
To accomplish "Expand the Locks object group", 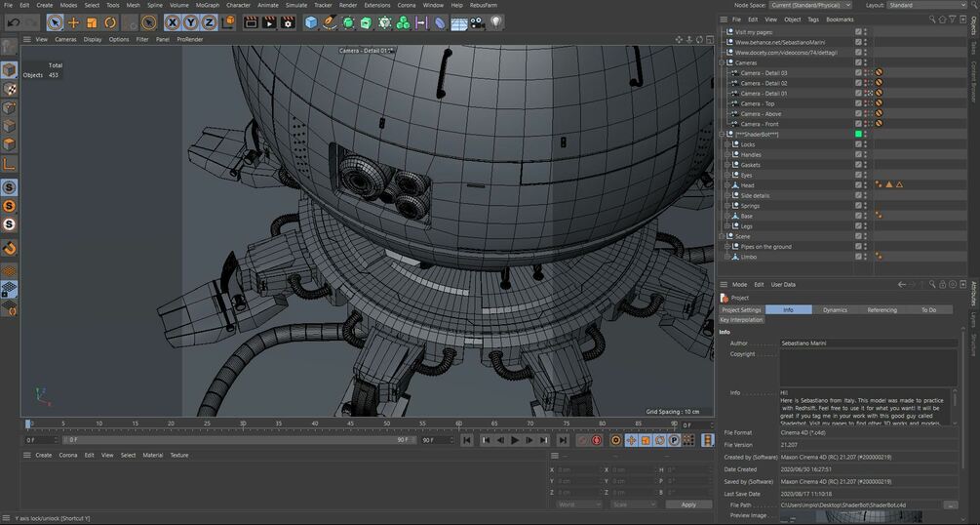I will click(728, 144).
